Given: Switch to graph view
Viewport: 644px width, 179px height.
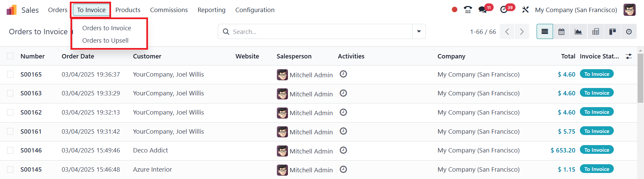Looking at the screenshot, I should (578, 32).
